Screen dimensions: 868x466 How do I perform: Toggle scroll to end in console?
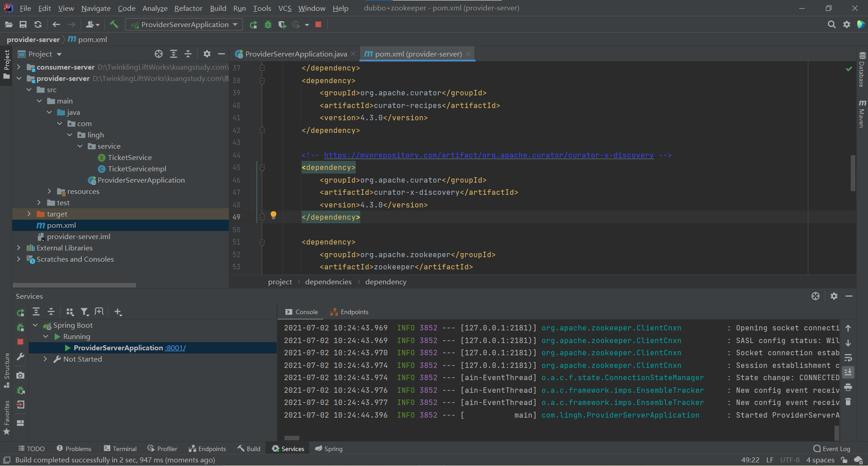848,372
